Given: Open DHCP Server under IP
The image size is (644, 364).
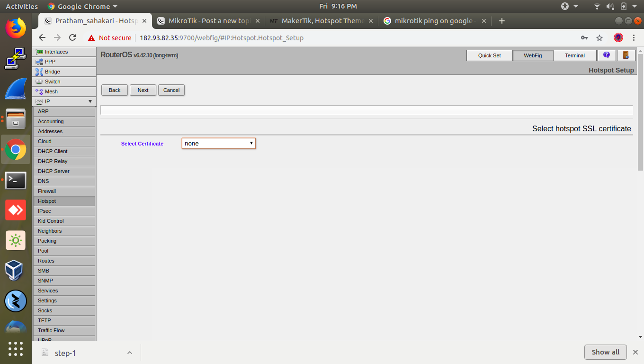Looking at the screenshot, I should (64, 171).
